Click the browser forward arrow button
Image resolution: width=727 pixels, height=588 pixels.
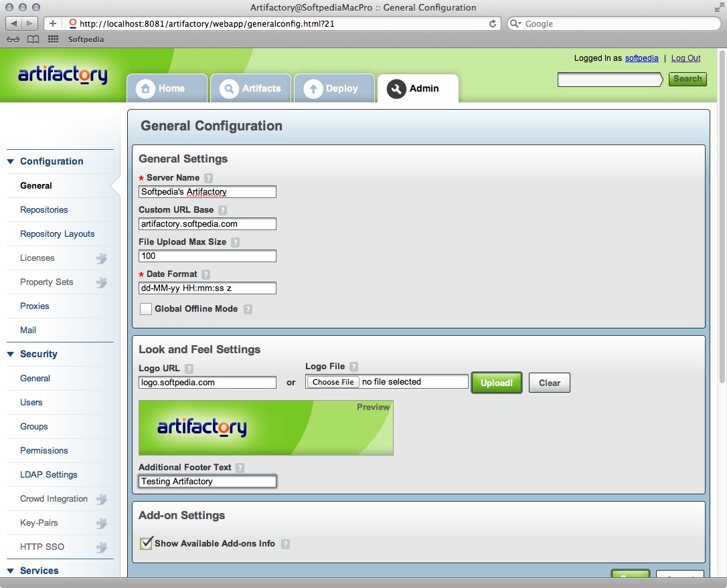pyautogui.click(x=29, y=23)
